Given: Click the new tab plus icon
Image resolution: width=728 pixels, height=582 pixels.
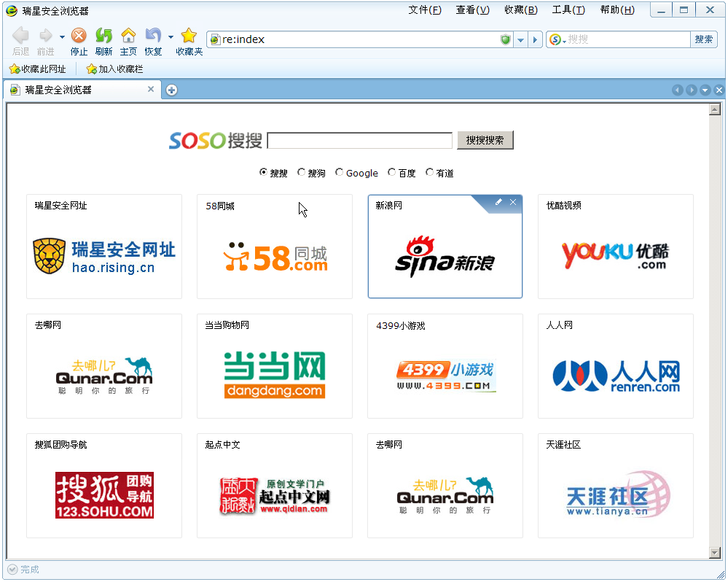Looking at the screenshot, I should (x=171, y=90).
